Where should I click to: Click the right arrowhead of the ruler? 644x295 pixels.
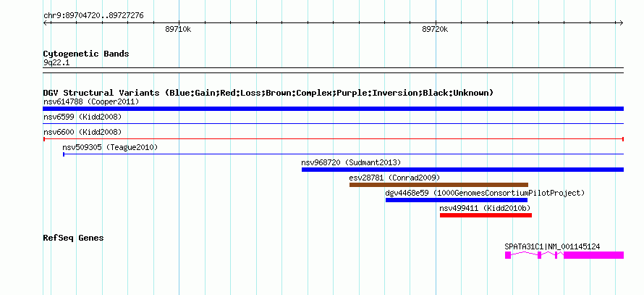point(621,23)
